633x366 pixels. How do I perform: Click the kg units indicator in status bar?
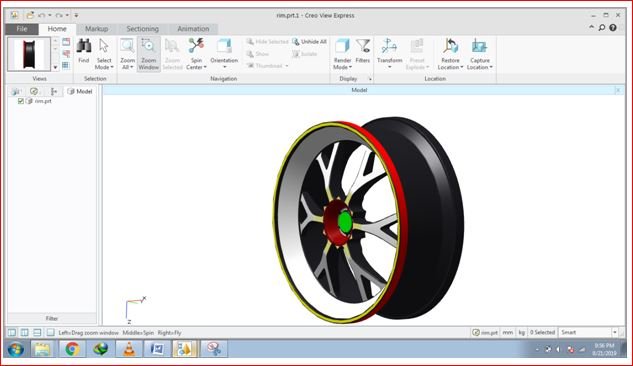tap(522, 333)
